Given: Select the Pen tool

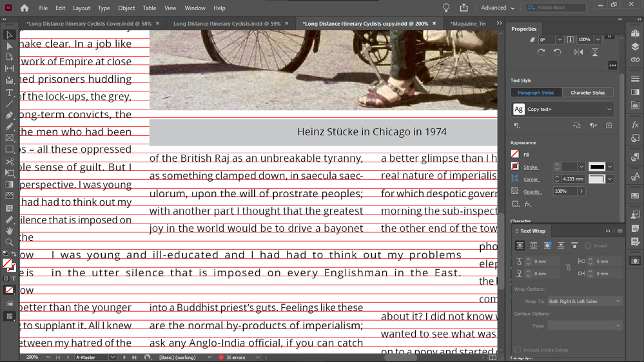Looking at the screenshot, I should [9, 115].
